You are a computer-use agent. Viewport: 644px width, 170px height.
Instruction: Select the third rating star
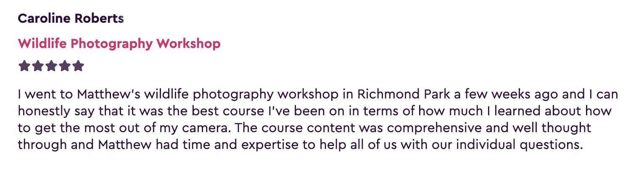click(51, 66)
